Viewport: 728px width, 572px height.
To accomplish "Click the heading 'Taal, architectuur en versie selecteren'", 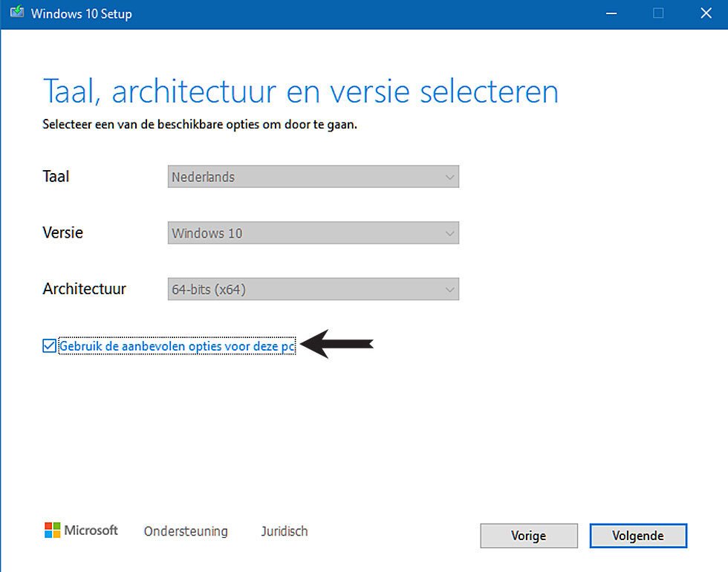I will [x=300, y=91].
